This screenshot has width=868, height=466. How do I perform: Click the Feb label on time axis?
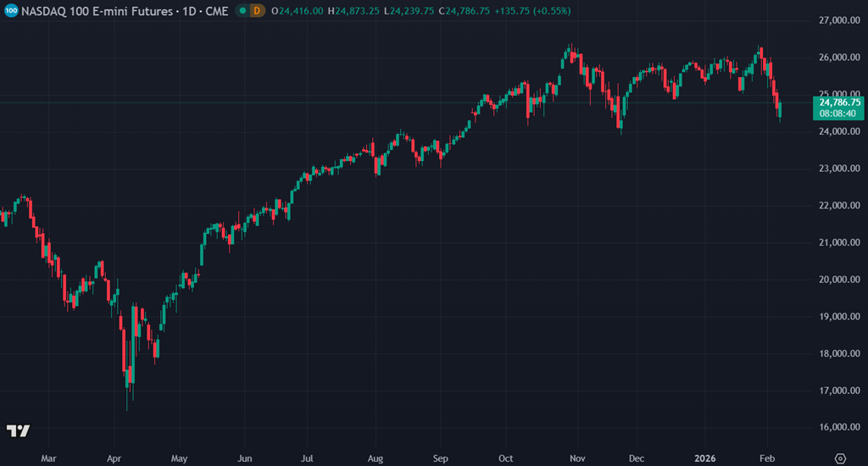pos(765,458)
